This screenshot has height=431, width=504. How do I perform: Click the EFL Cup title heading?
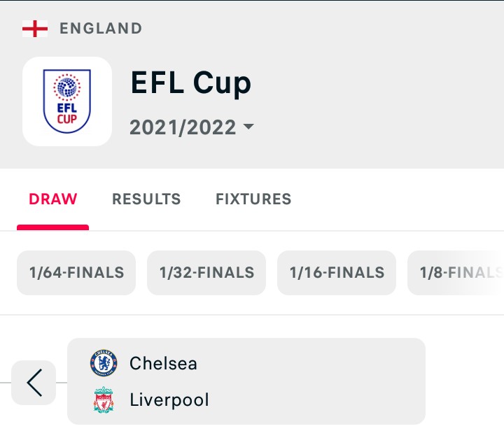click(190, 83)
